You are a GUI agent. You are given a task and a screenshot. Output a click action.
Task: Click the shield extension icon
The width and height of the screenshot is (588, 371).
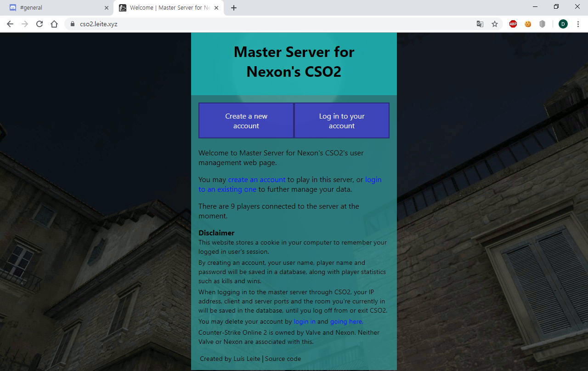coord(542,23)
